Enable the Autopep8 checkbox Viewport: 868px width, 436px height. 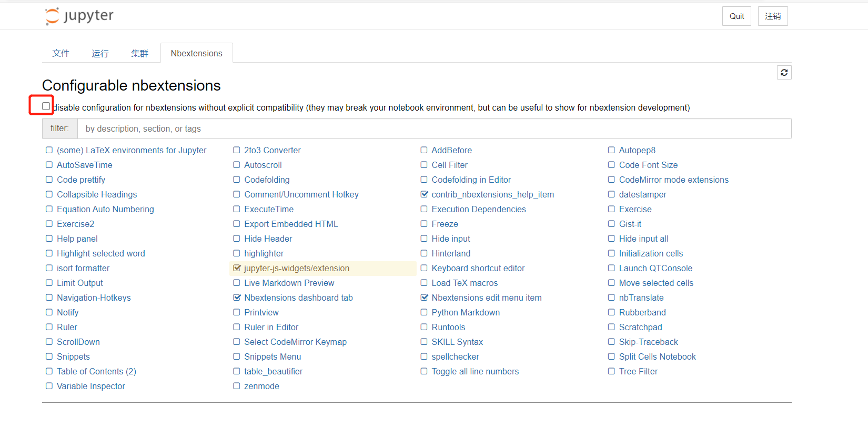[x=611, y=150]
